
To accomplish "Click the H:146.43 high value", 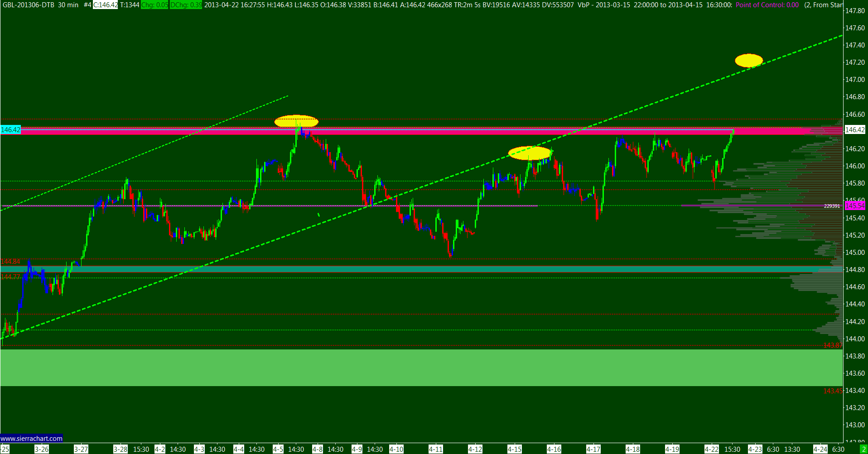I will pyautogui.click(x=280, y=5).
